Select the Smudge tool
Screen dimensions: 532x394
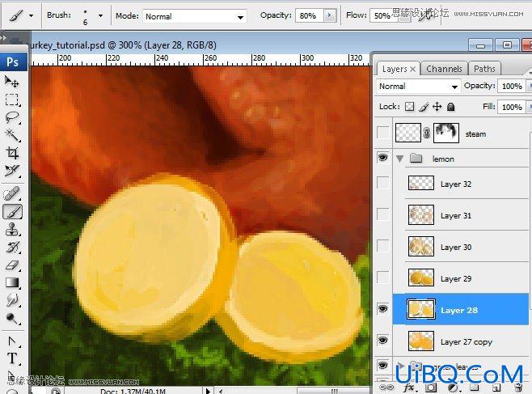(x=12, y=300)
